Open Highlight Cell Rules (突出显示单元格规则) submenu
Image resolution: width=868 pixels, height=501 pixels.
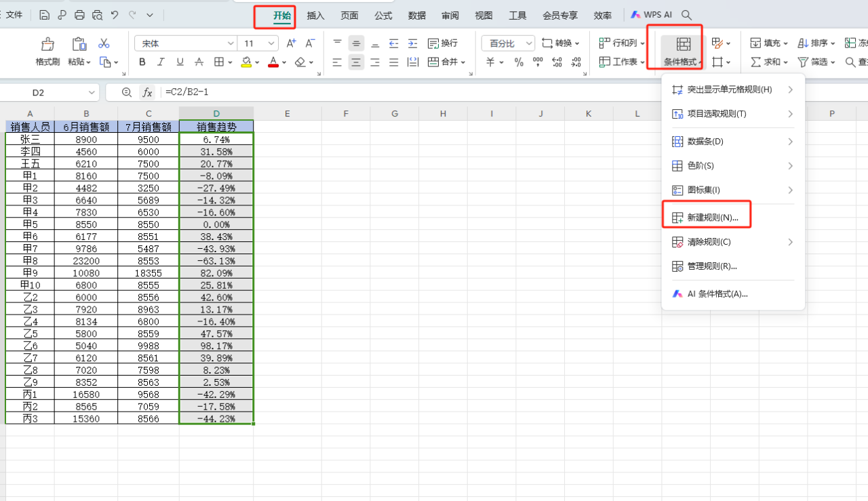click(733, 89)
